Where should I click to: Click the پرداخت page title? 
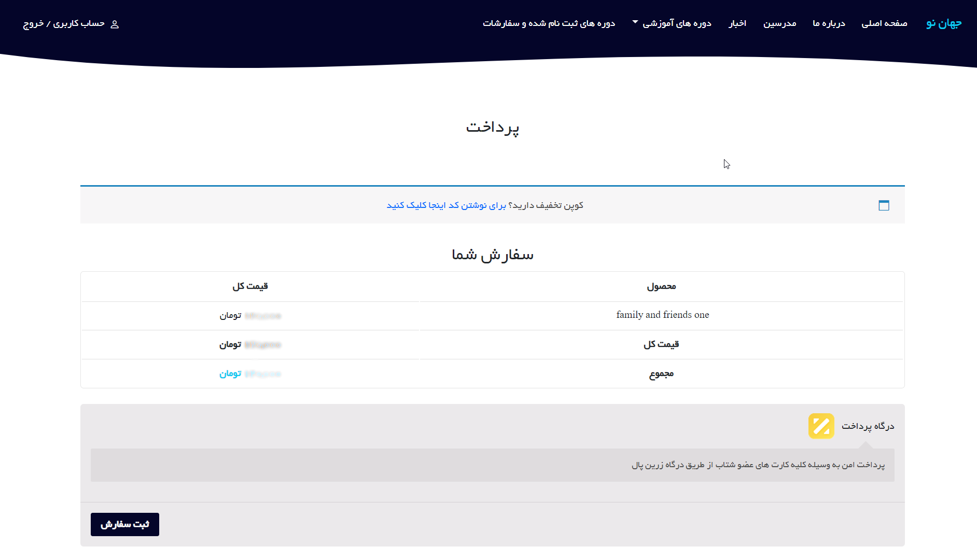pyautogui.click(x=492, y=127)
